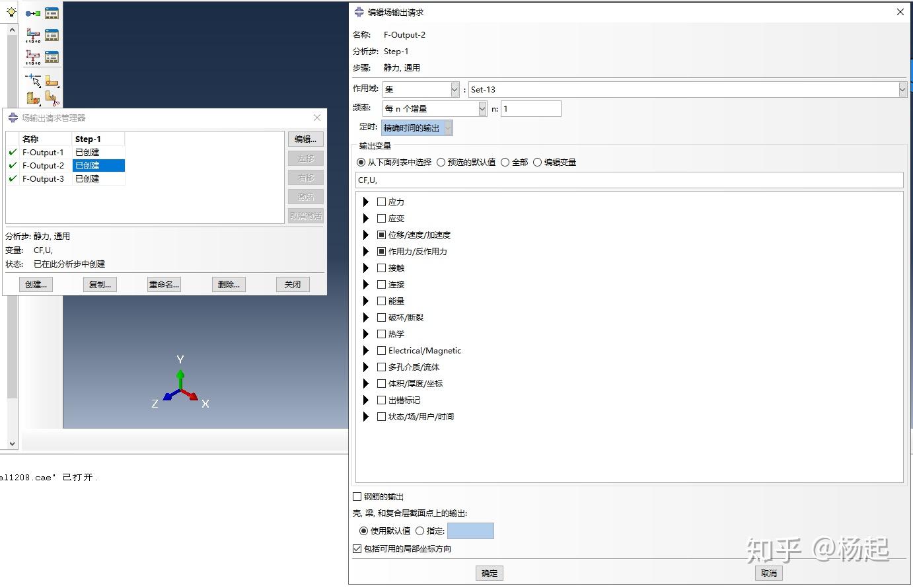Select the Create Step tool
The height and width of the screenshot is (588, 913).
[33, 13]
